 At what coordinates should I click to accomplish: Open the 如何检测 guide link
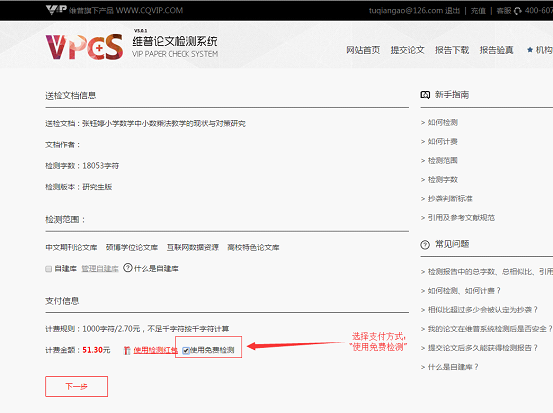(443, 122)
